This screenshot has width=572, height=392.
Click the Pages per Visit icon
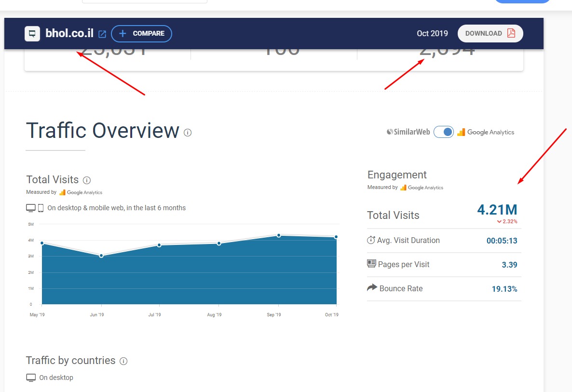(x=371, y=264)
